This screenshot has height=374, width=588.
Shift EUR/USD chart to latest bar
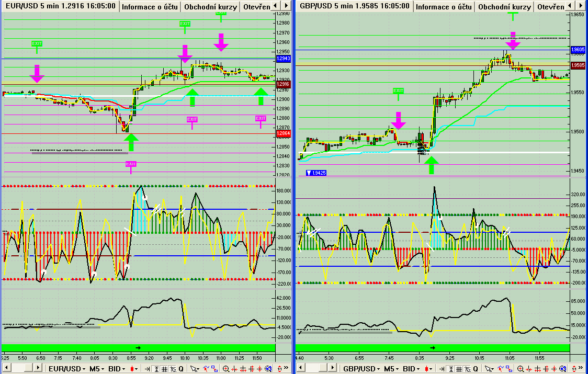tap(148, 369)
